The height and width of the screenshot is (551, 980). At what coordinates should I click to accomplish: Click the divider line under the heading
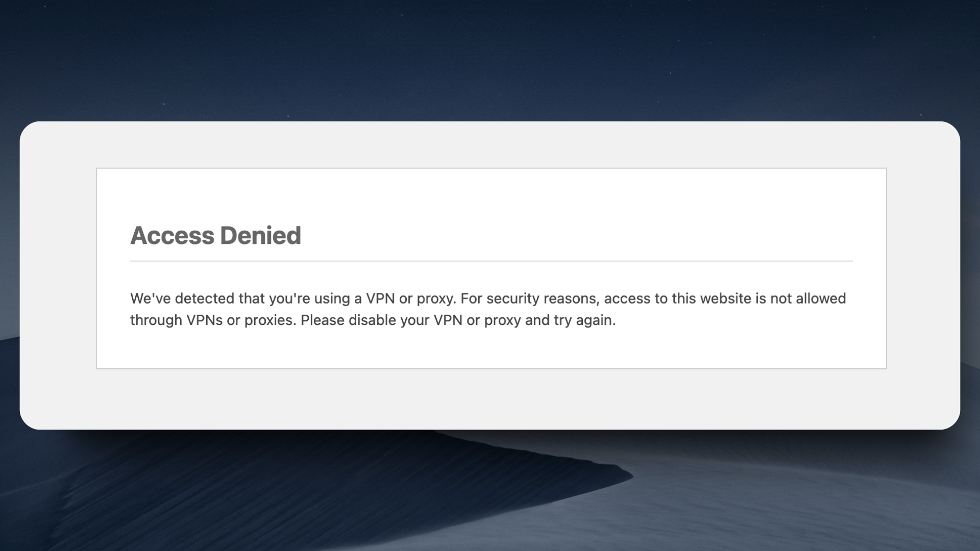pyautogui.click(x=491, y=261)
